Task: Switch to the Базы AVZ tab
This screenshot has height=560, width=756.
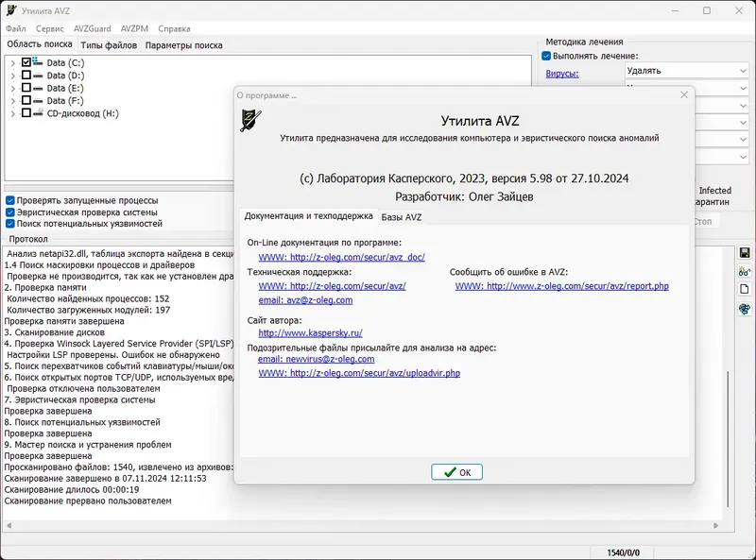Action: coord(401,217)
